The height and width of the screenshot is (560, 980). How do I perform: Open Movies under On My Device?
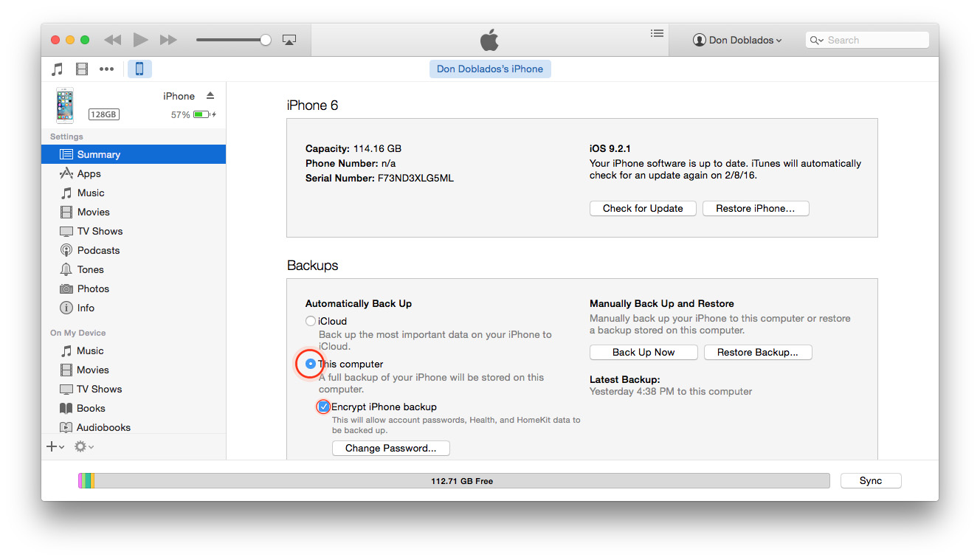(x=134, y=370)
